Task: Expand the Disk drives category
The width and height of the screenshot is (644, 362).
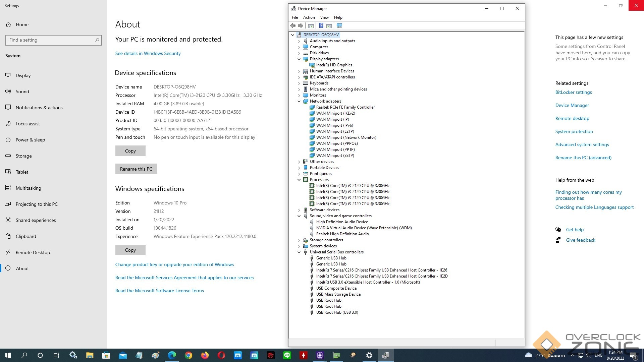Action: 299,53
